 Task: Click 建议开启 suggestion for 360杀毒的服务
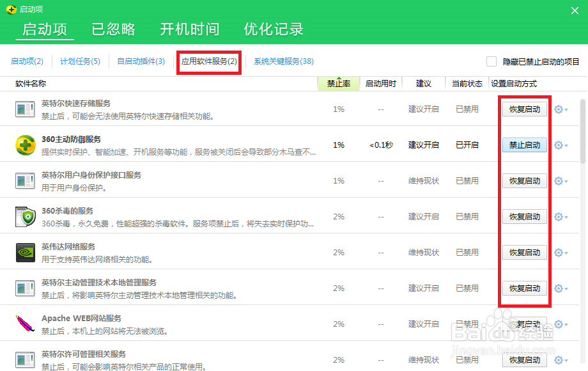pyautogui.click(x=424, y=216)
